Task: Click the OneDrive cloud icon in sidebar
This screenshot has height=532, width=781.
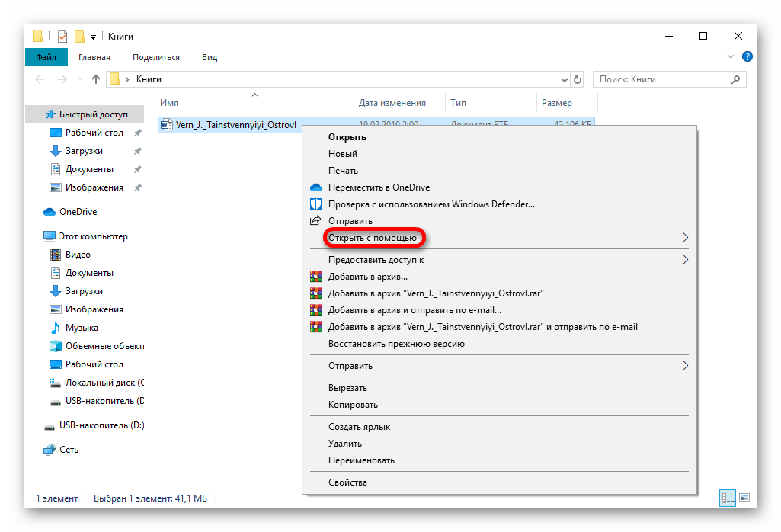Action: click(50, 212)
